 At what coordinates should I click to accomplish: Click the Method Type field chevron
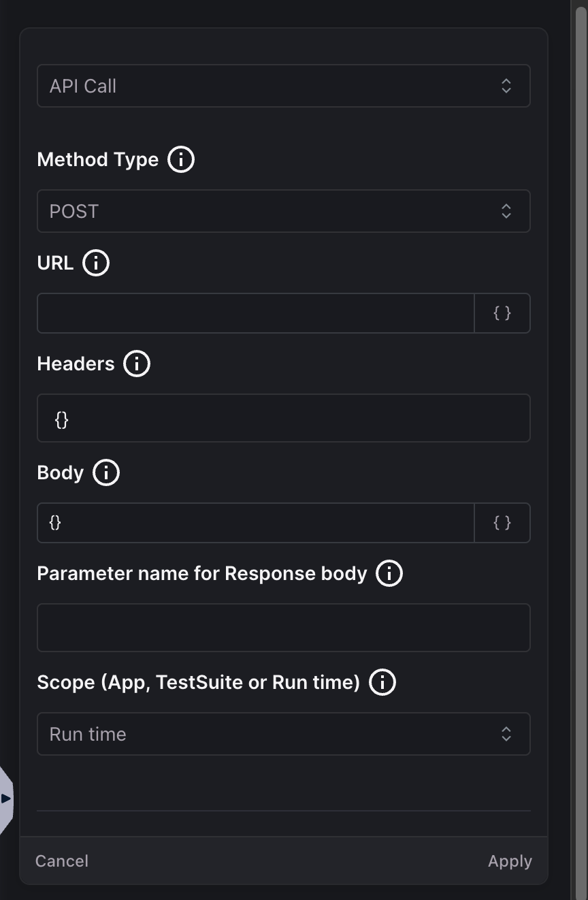pos(506,211)
